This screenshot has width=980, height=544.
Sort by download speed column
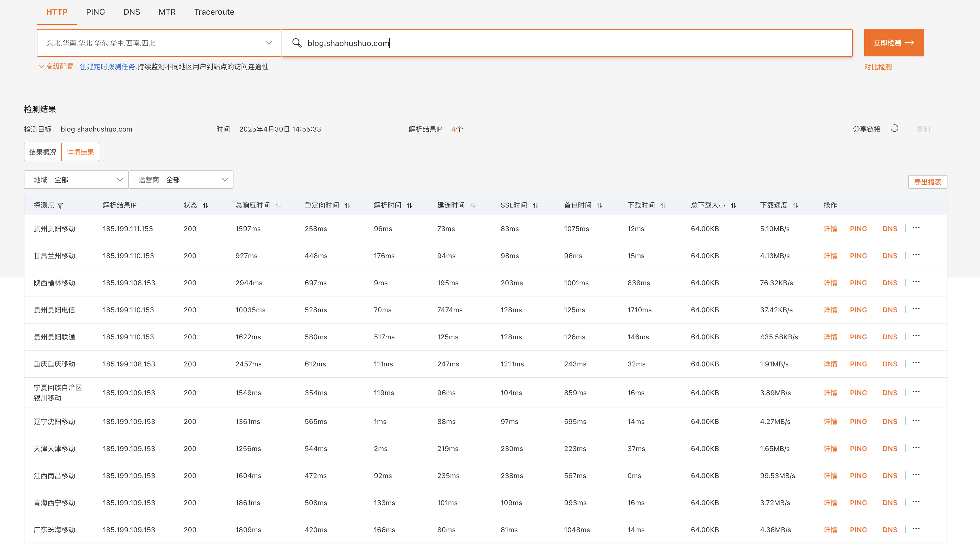[x=795, y=206]
